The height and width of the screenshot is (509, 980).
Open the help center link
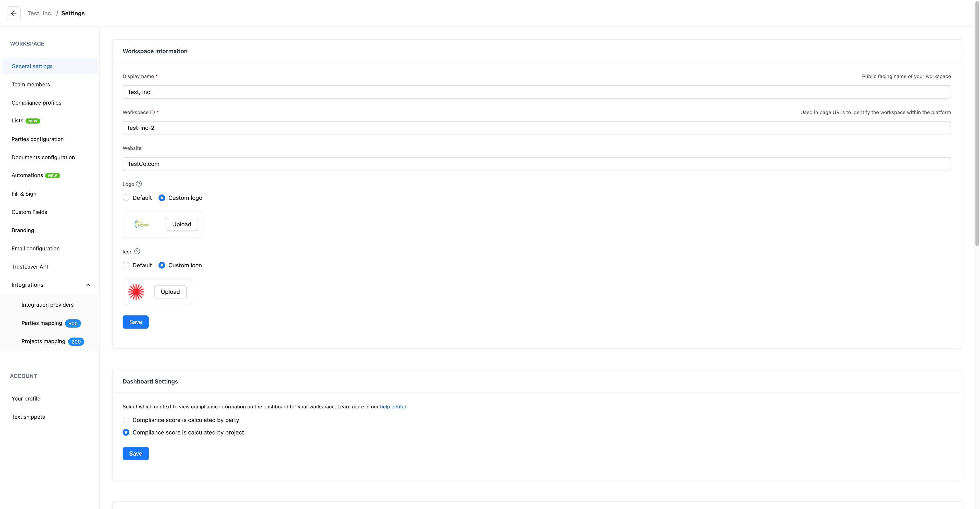[x=393, y=407]
